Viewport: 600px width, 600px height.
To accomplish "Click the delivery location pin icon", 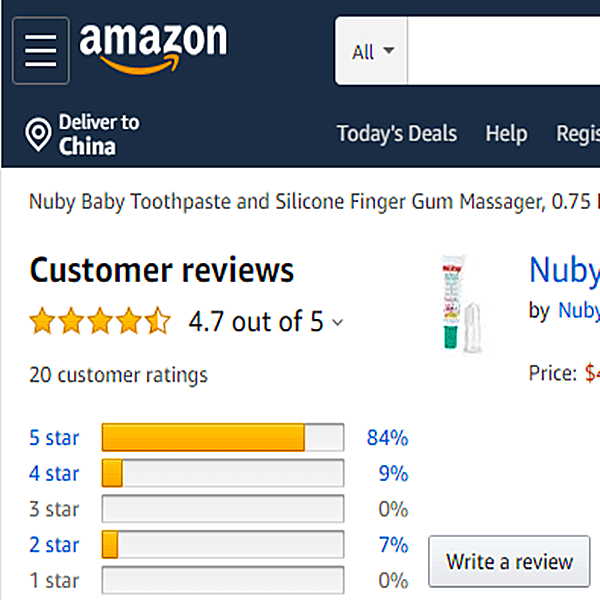I will 39,135.
